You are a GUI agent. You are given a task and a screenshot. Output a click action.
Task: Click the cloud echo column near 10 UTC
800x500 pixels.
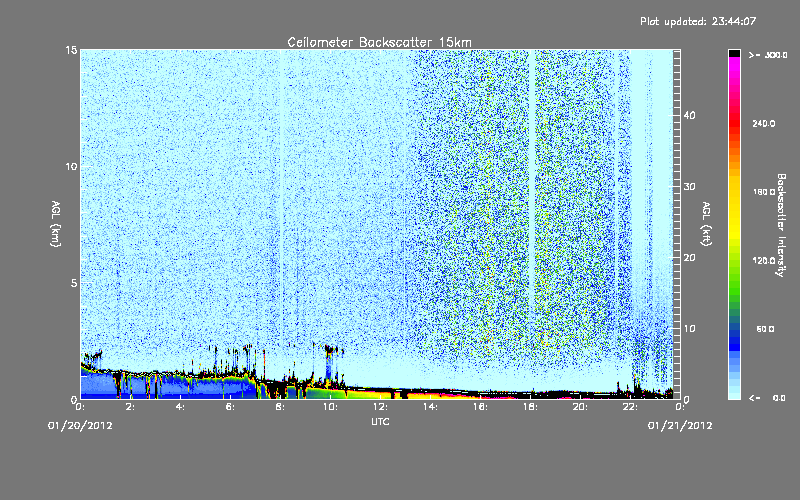pos(331,363)
